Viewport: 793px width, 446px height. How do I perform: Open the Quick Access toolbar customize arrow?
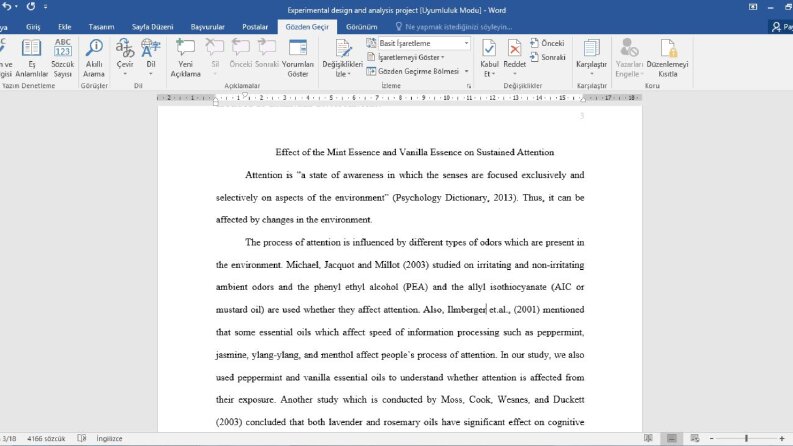pos(46,7)
